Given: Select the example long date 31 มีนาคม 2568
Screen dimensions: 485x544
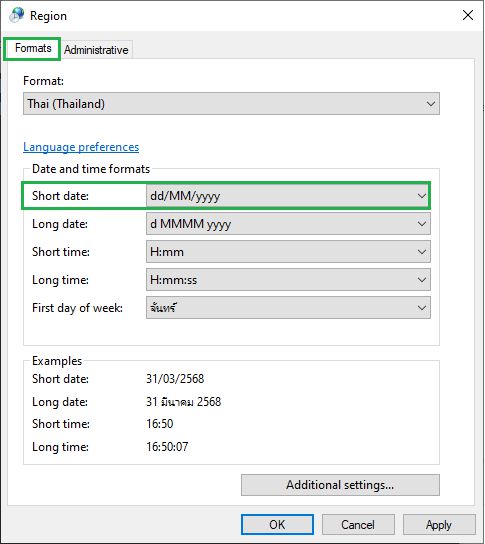Looking at the screenshot, I should (x=183, y=401).
